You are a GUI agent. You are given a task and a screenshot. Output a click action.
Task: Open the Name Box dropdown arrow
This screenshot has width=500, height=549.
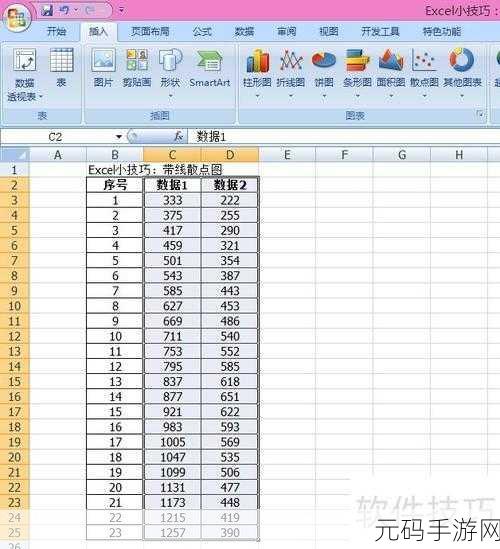click(x=119, y=137)
